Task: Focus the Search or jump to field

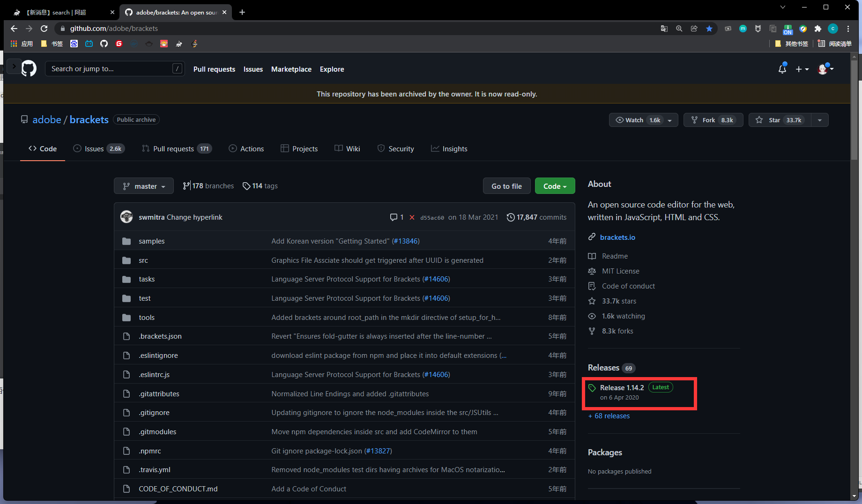Action: (x=115, y=69)
